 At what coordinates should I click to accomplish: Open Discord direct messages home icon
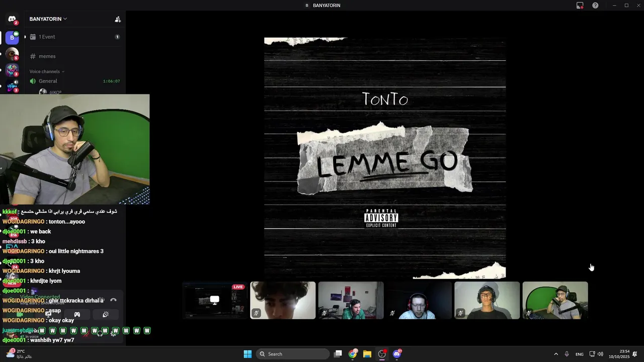(12, 19)
